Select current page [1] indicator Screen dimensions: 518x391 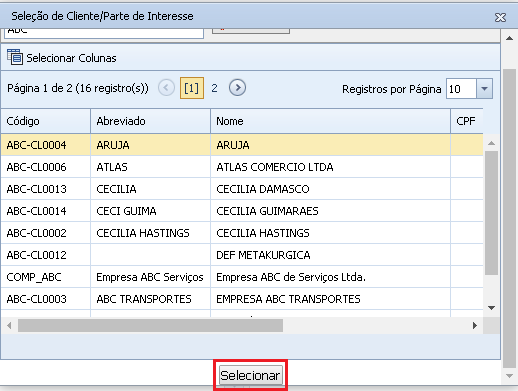coord(192,88)
